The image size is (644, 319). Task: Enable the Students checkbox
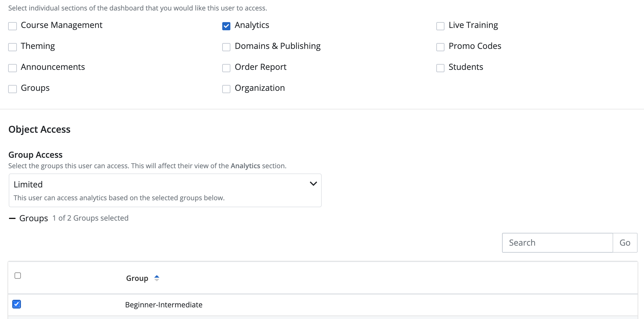pos(440,68)
